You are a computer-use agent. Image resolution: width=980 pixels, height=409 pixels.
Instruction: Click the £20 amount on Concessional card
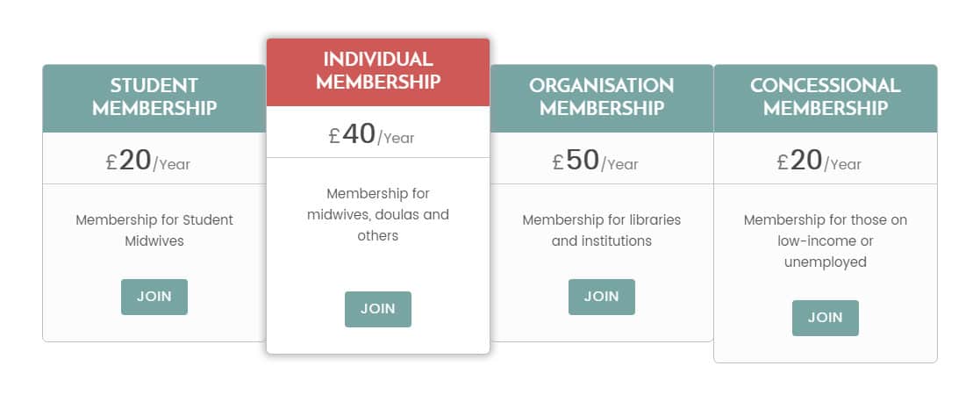pyautogui.click(x=800, y=161)
